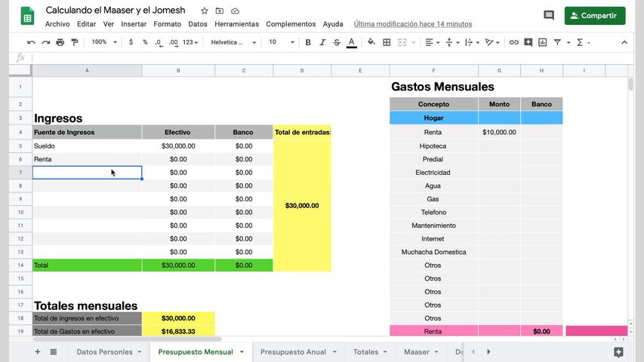The width and height of the screenshot is (644, 362).
Task: Click the Compartir button
Action: 595,16
